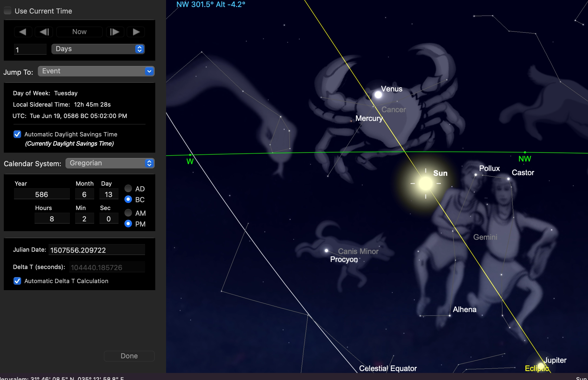Click the forward time flow arrow
588x380 pixels.
[136, 32]
